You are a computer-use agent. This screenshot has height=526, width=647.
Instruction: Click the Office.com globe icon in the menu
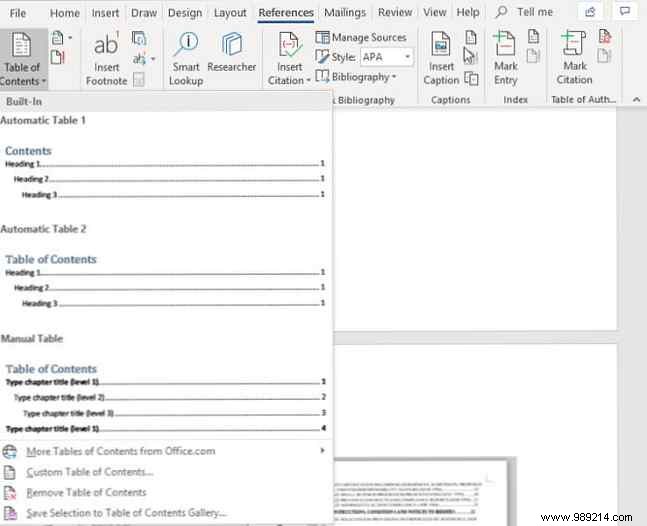[x=9, y=452]
